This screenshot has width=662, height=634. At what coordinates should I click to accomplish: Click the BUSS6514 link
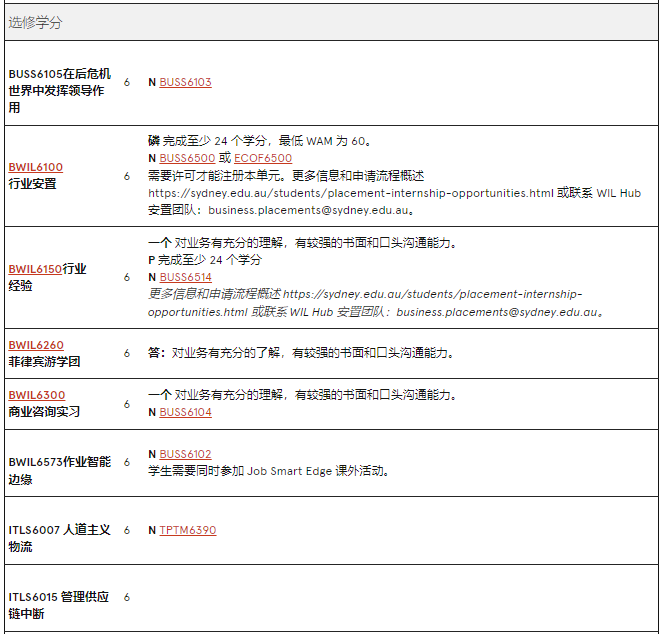coord(185,277)
